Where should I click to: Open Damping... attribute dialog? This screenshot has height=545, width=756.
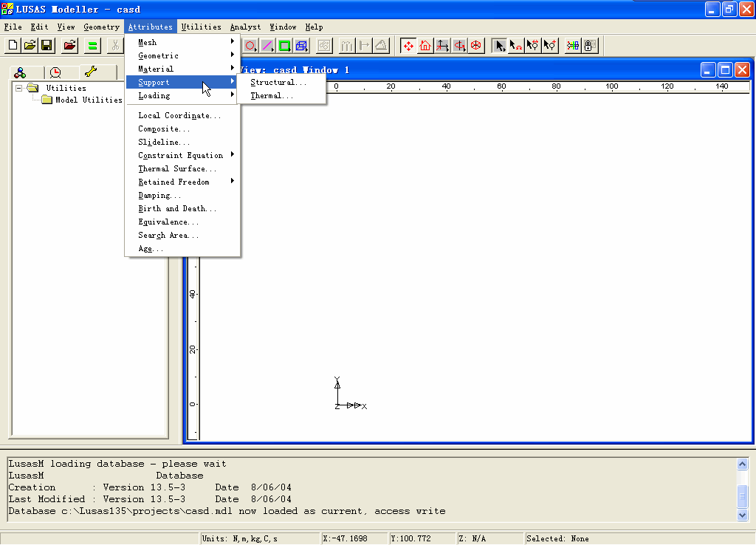coord(182,196)
